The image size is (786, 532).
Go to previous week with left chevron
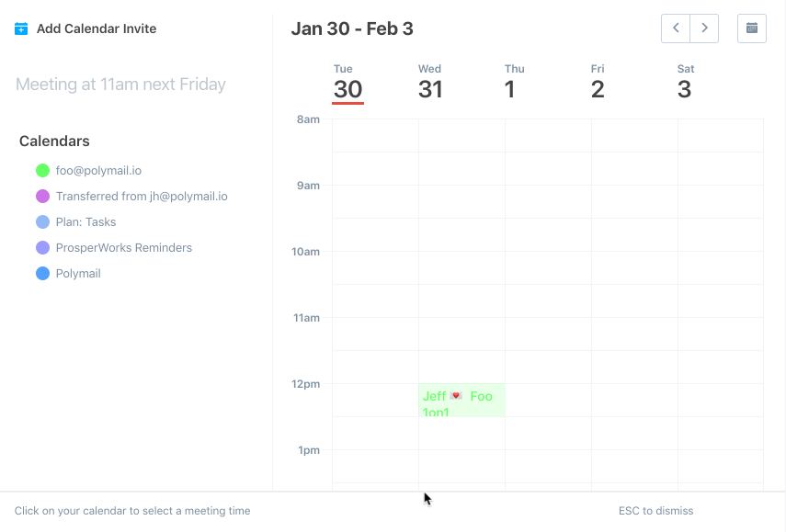[676, 28]
